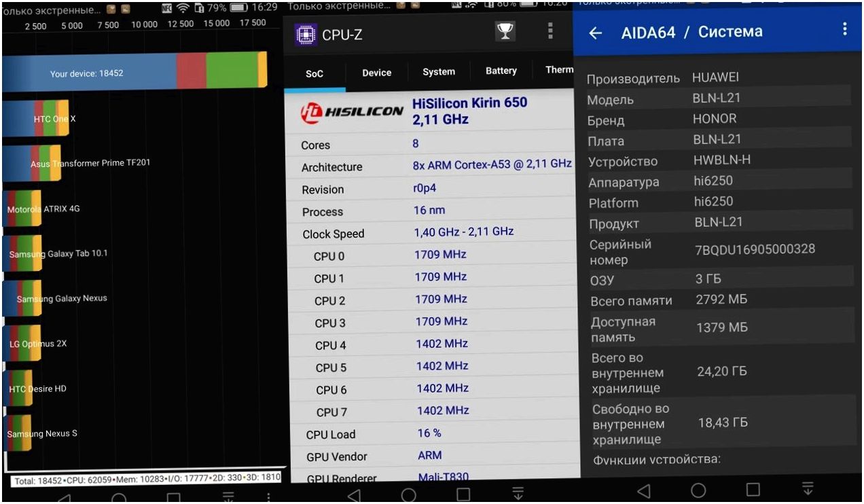Tap the Wi-Fi icon in benchmark status bar
The image size is (864, 504).
183,7
